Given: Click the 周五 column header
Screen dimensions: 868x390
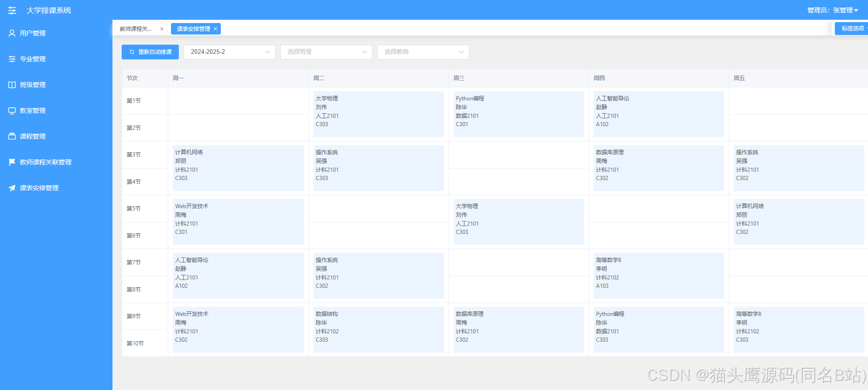Looking at the screenshot, I should point(798,78).
